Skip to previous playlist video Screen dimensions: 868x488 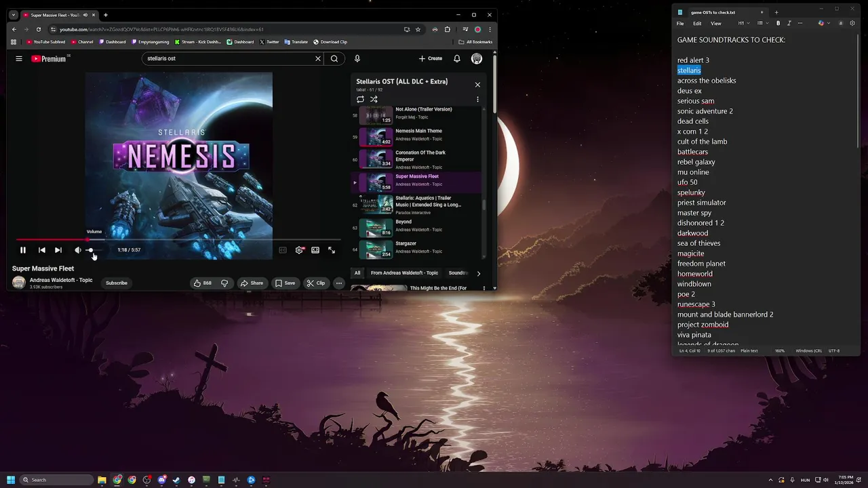click(42, 250)
